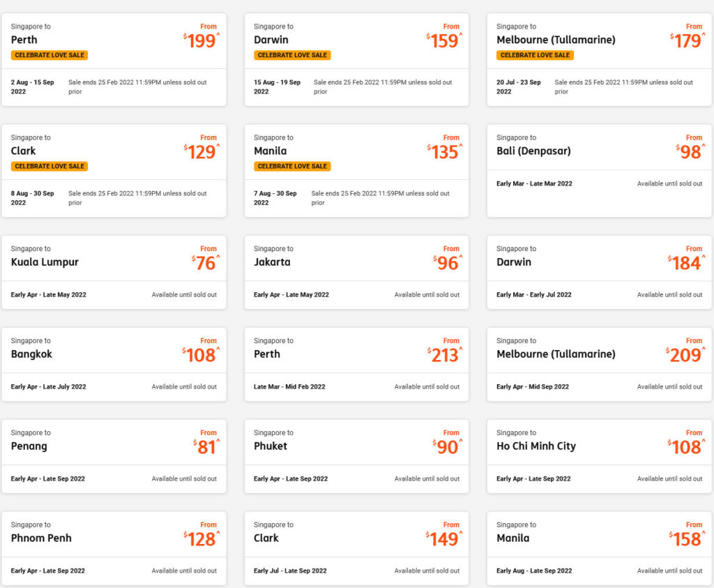This screenshot has height=588, width=714.
Task: Select the Darwin deal priced from $184
Action: (x=599, y=262)
